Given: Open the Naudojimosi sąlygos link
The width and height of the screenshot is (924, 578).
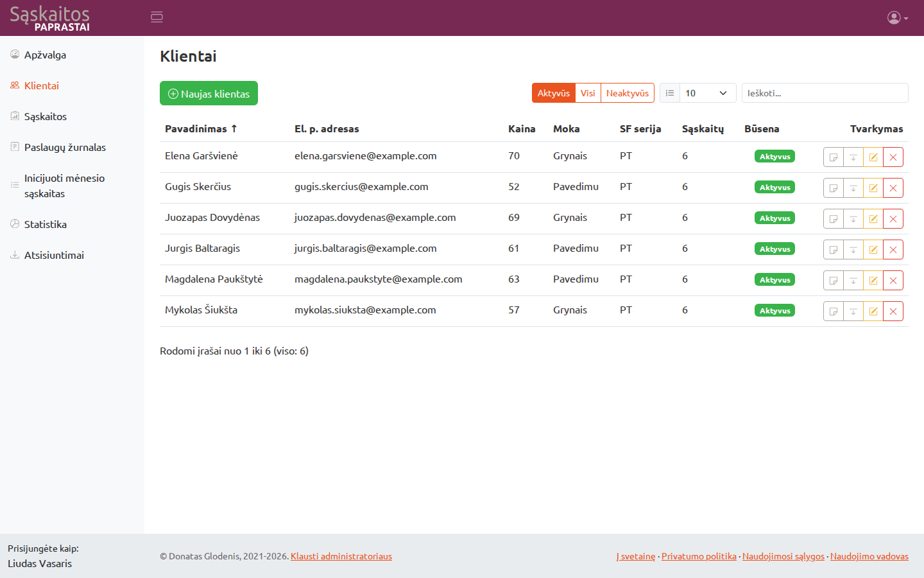Looking at the screenshot, I should 783,557.
